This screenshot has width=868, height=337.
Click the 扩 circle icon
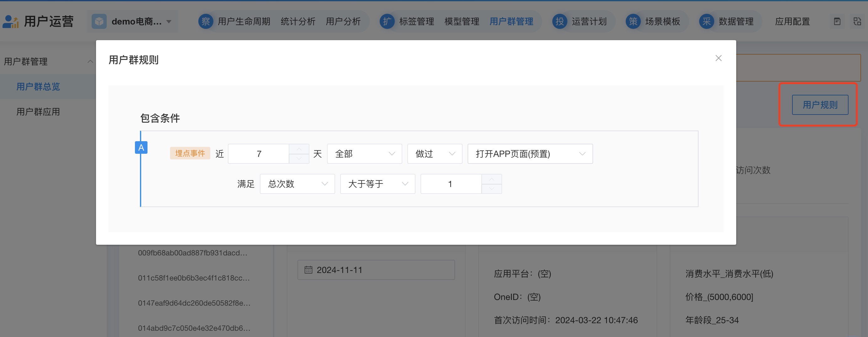[x=387, y=22]
